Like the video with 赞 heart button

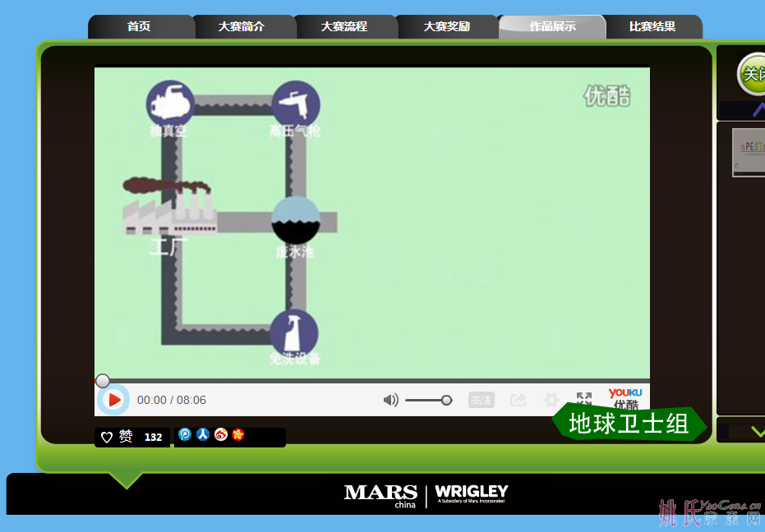click(x=117, y=437)
